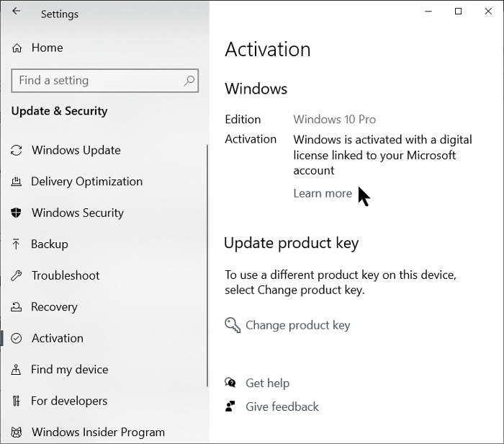The width and height of the screenshot is (504, 444).
Task: Open For developers settings
Action: (69, 401)
